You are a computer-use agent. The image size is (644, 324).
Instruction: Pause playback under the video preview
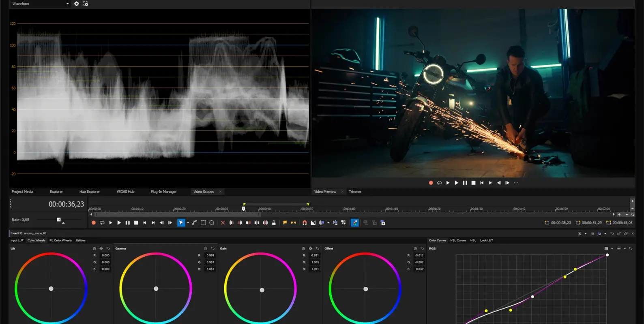click(465, 183)
